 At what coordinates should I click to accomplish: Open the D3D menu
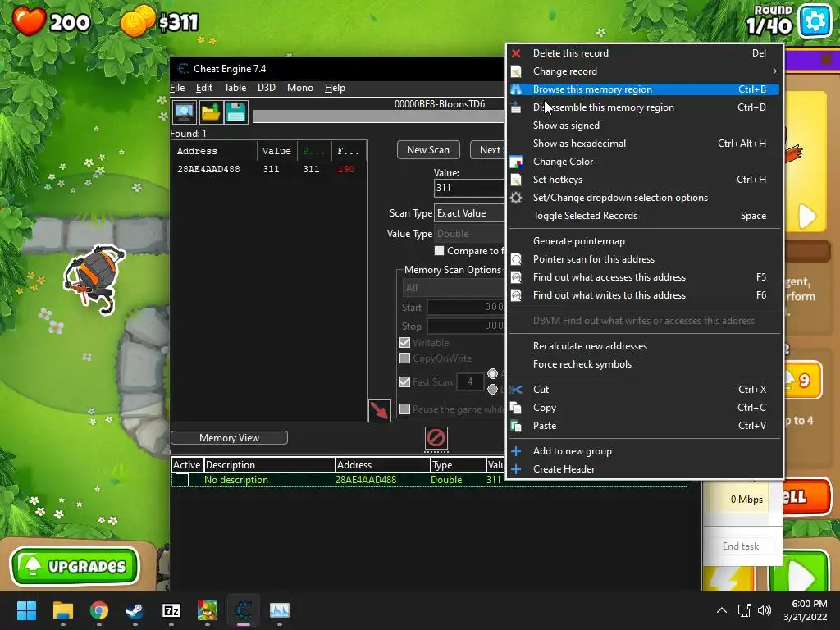pos(267,88)
